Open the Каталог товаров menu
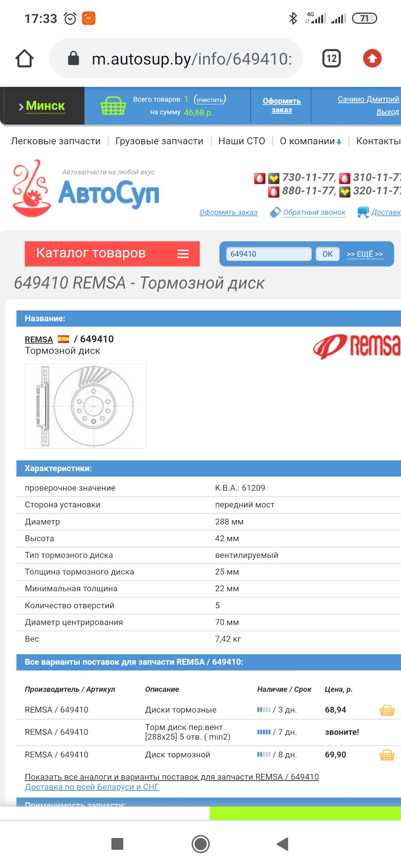 (112, 254)
